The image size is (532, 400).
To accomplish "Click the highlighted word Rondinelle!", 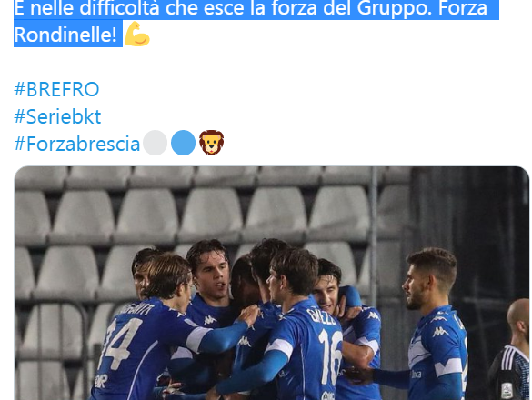I will coord(65,35).
